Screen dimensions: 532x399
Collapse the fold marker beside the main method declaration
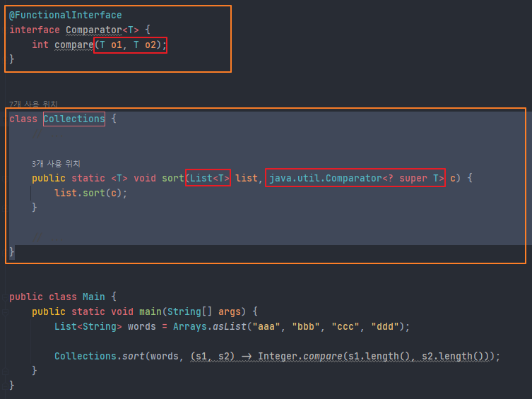pos(5,312)
